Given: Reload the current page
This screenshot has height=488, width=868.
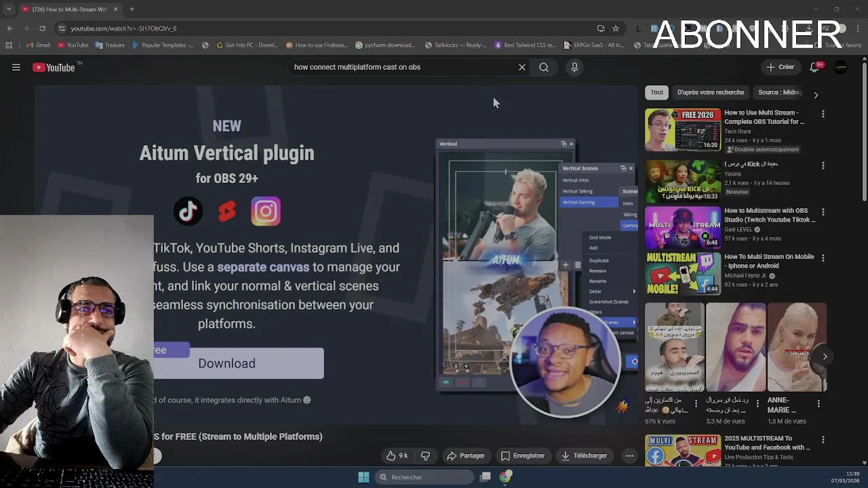Looking at the screenshot, I should 42,28.
